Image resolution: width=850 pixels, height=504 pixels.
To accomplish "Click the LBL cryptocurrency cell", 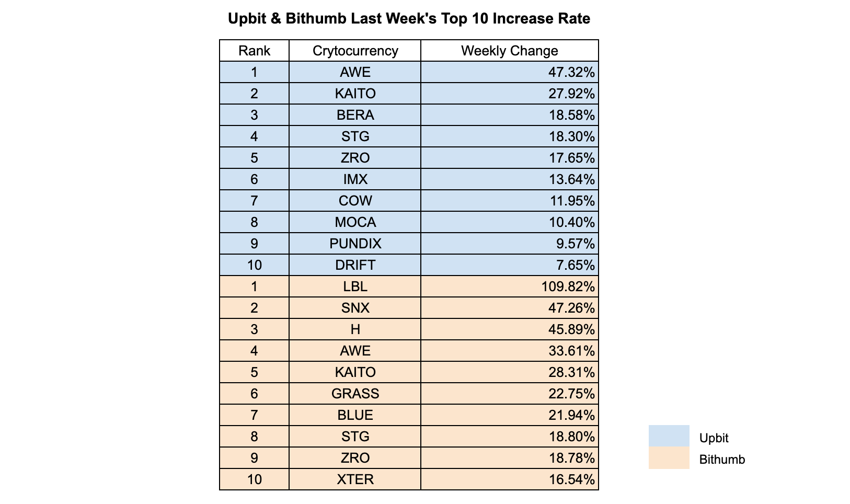I will point(355,287).
